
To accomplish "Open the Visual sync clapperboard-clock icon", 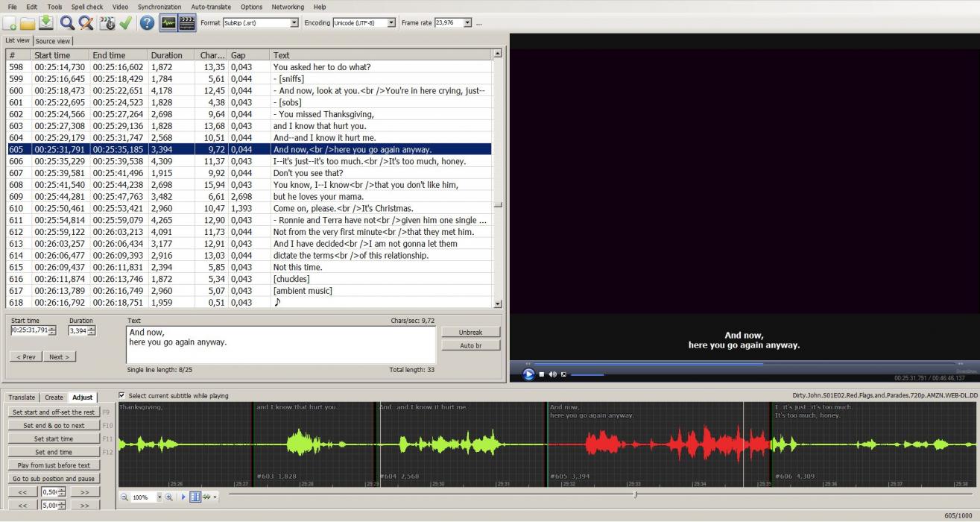I will tap(107, 23).
